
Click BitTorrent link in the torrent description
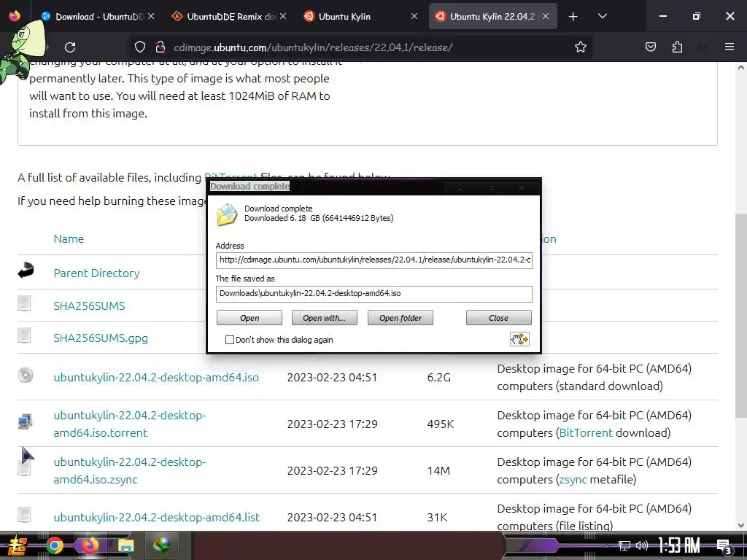click(x=586, y=433)
